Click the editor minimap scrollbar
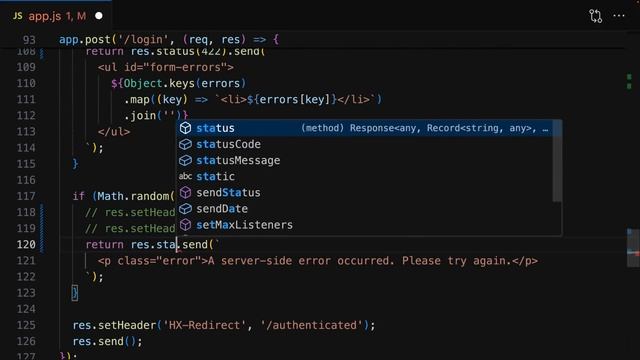The image size is (640, 360). pos(633,248)
